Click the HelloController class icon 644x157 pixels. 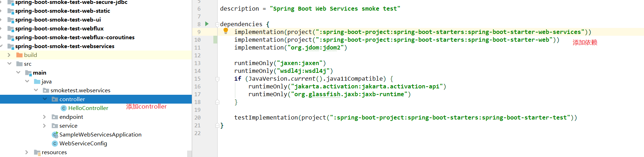pos(64,108)
